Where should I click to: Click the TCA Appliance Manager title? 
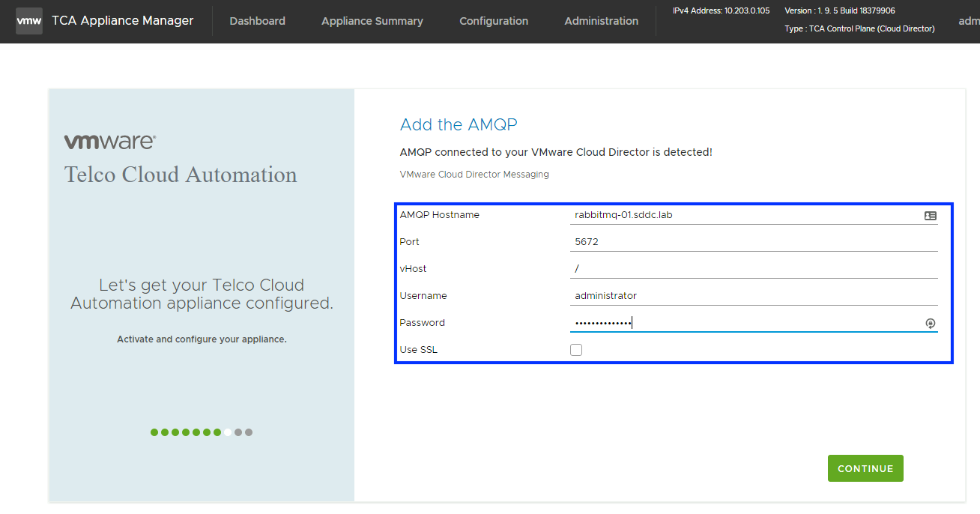[122, 21]
